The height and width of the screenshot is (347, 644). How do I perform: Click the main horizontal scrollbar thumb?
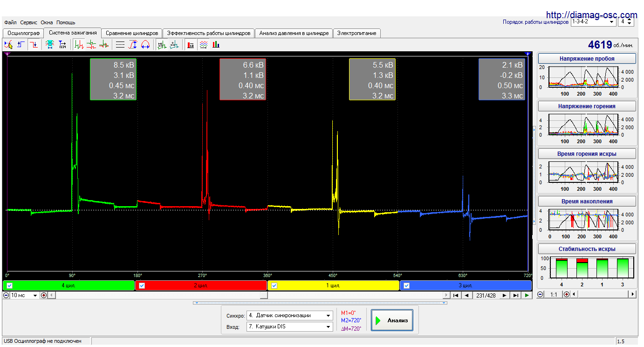point(264,295)
